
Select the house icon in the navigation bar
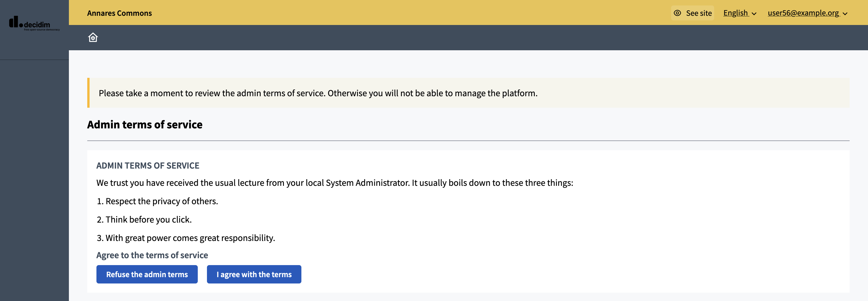tap(92, 37)
